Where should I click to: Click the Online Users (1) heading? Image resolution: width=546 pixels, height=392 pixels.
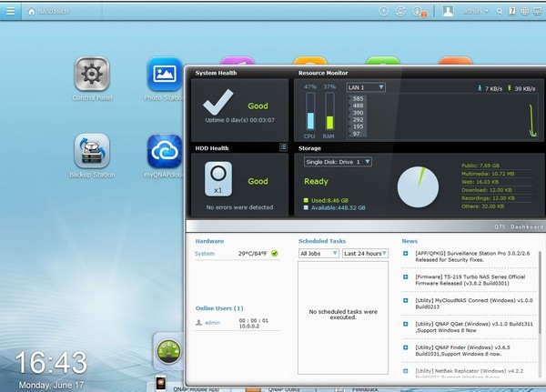tap(219, 308)
